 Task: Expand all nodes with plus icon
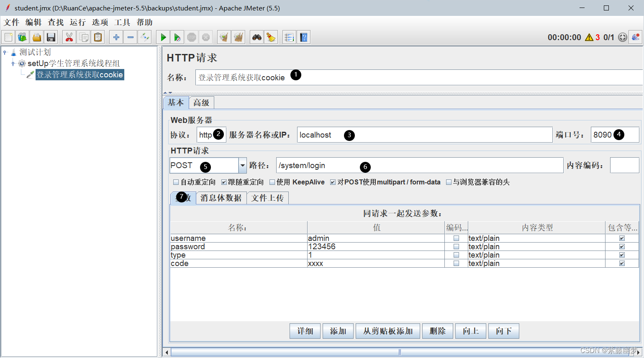(x=116, y=37)
